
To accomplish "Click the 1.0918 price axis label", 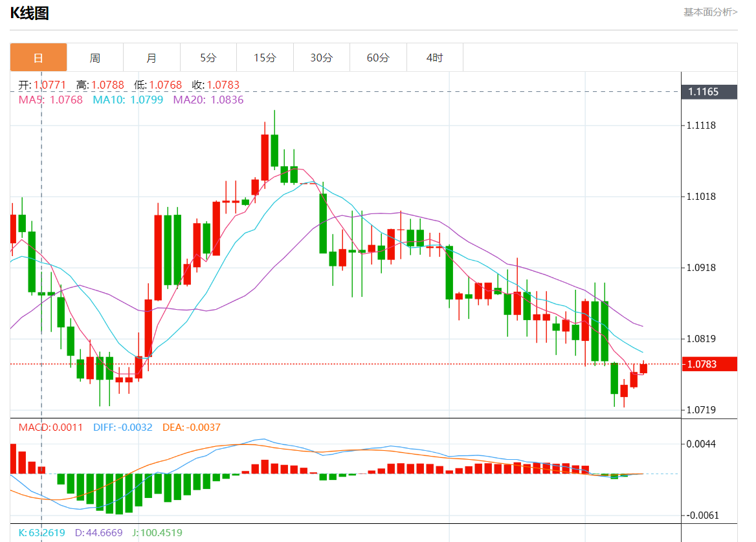I will pyautogui.click(x=701, y=268).
